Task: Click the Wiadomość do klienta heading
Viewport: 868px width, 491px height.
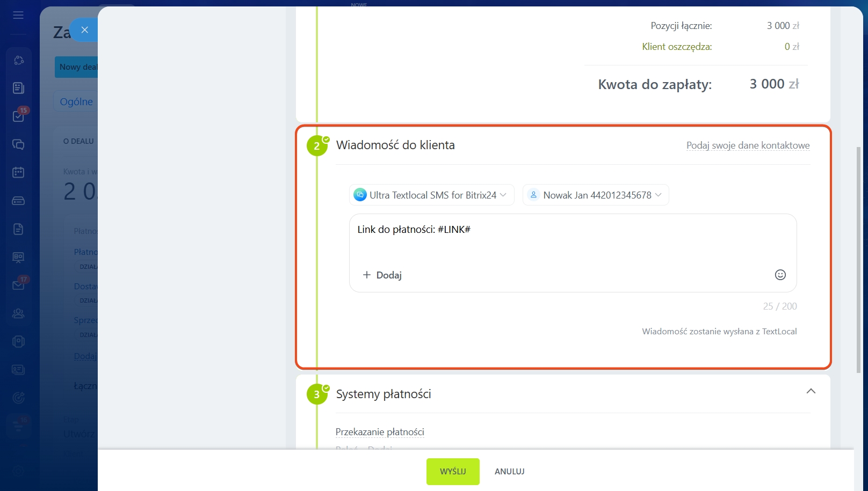Action: tap(395, 145)
